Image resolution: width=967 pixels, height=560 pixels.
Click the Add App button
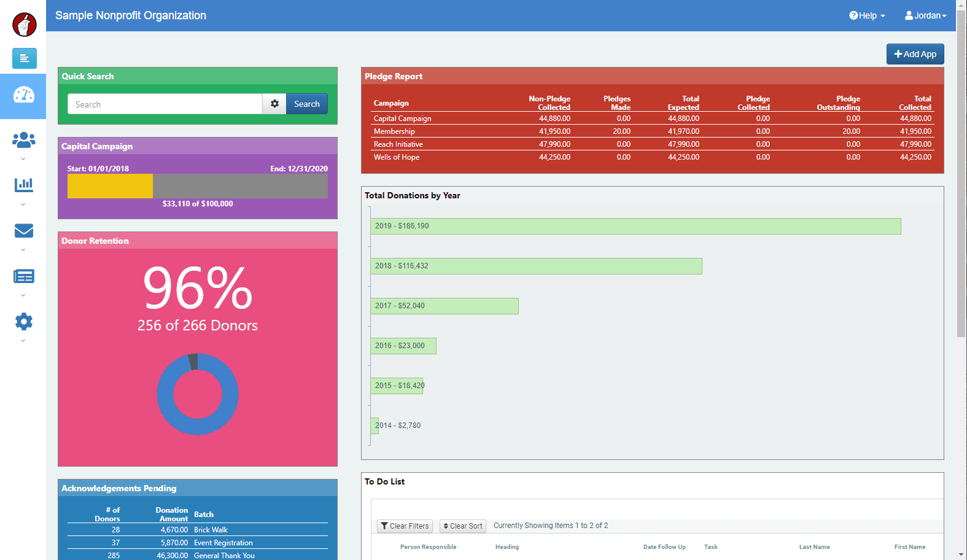(x=915, y=54)
